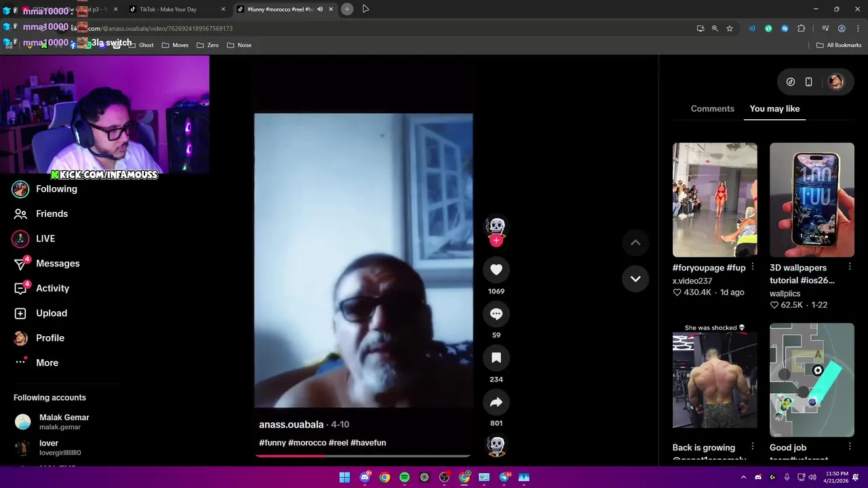
Task: Open profile avatar menu at top right
Action: 836,82
